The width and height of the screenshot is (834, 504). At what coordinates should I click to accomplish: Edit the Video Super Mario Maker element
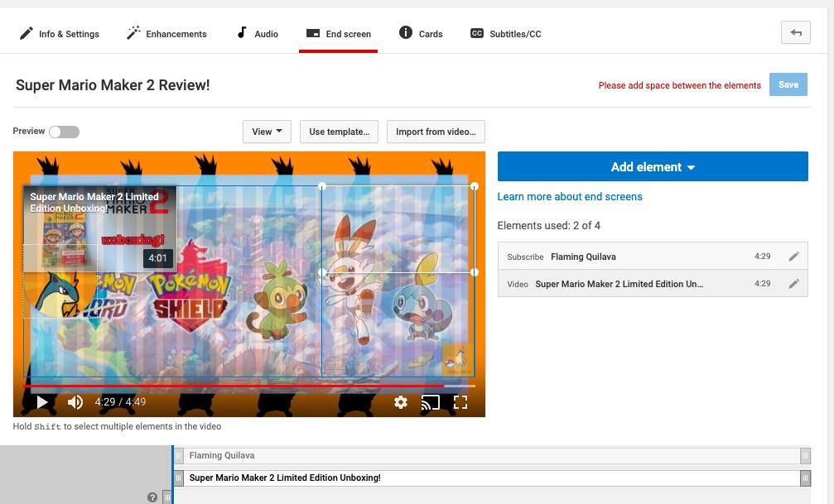click(793, 283)
